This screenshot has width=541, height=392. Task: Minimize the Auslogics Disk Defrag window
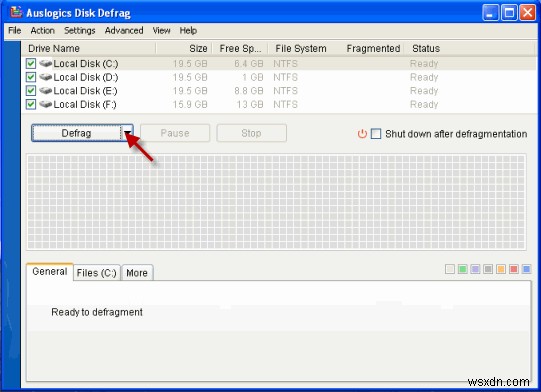coord(490,13)
